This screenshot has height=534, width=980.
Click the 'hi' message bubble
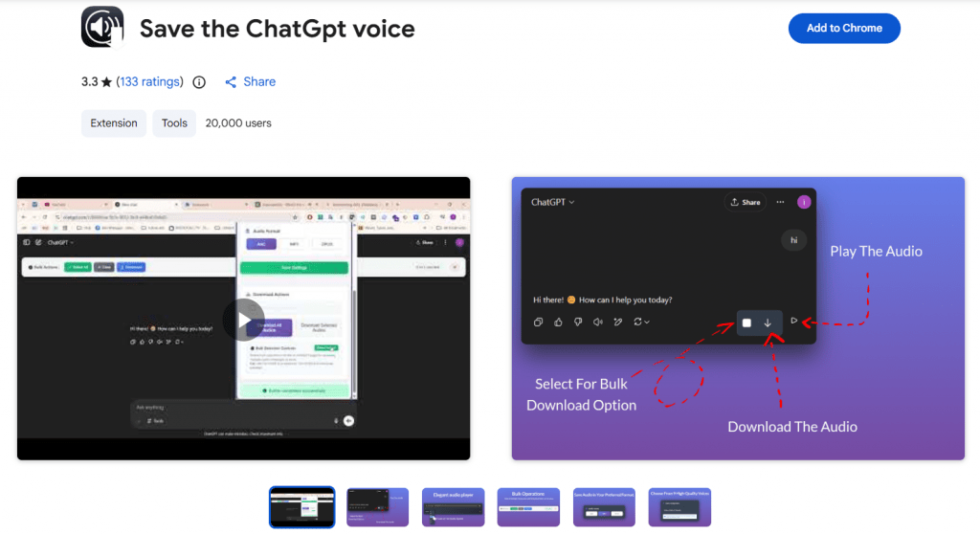(793, 240)
